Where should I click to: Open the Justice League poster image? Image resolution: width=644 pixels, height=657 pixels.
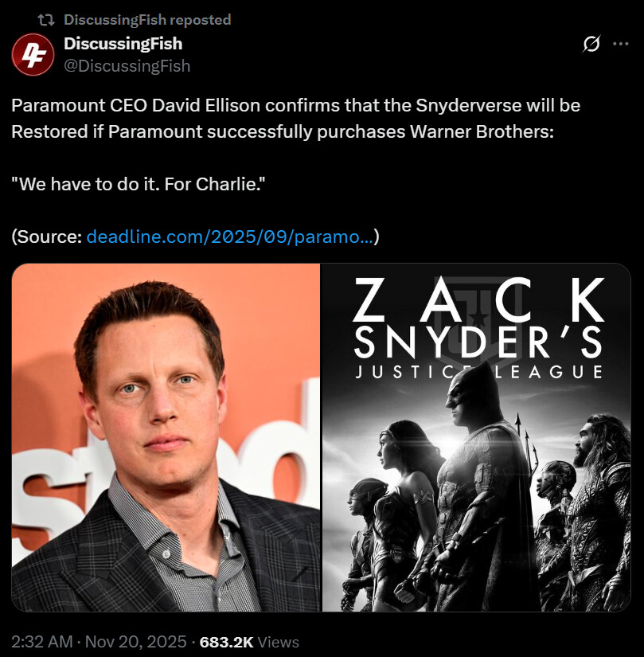pyautogui.click(x=476, y=437)
